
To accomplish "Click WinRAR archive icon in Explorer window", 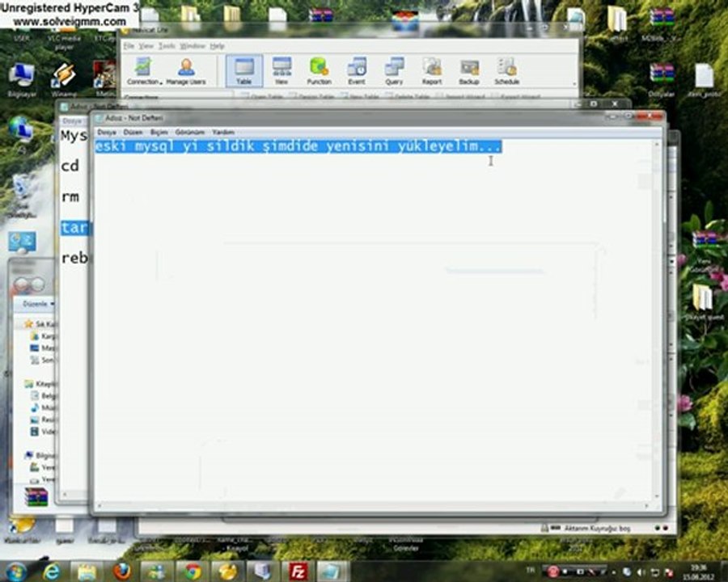I will pyautogui.click(x=36, y=496).
